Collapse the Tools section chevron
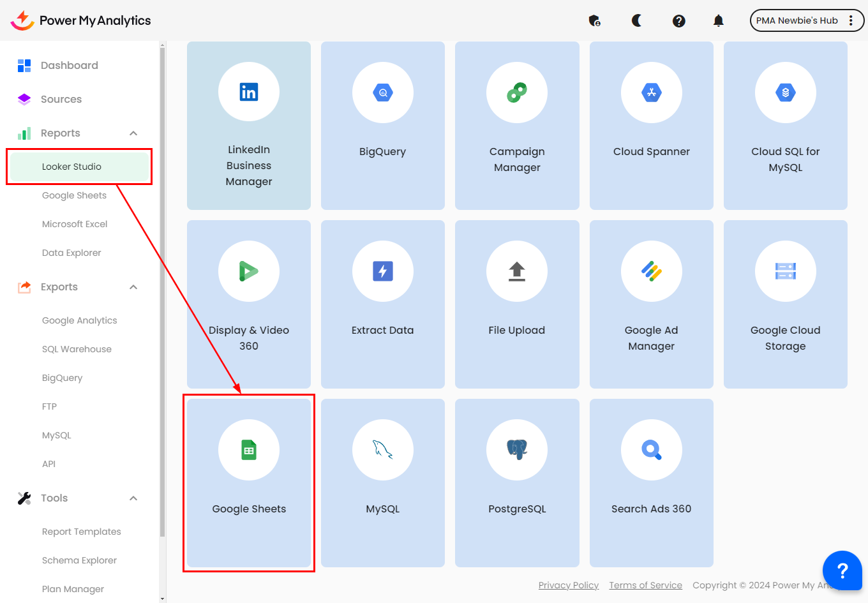 pyautogui.click(x=133, y=498)
